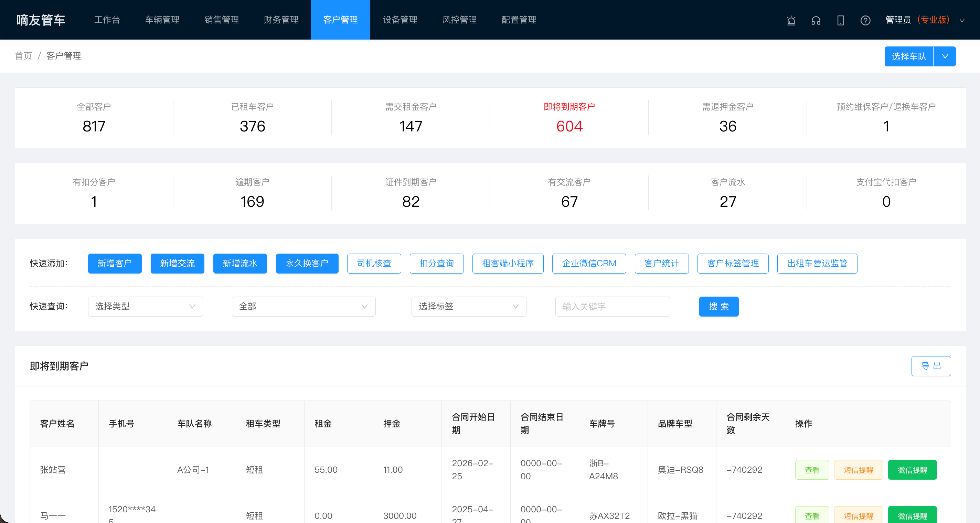Click the 搜索 button
The image size is (980, 523).
718,306
